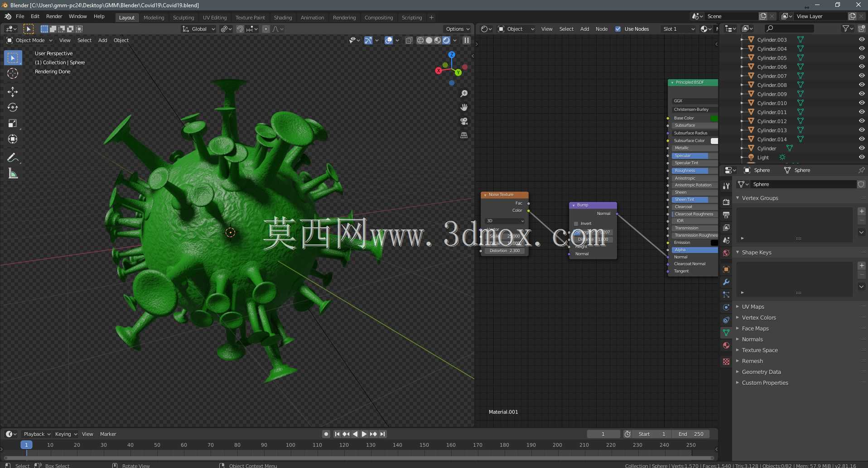Viewport: 868px width, 468px height.
Task: Click the zoom view magnifier icon
Action: [464, 94]
